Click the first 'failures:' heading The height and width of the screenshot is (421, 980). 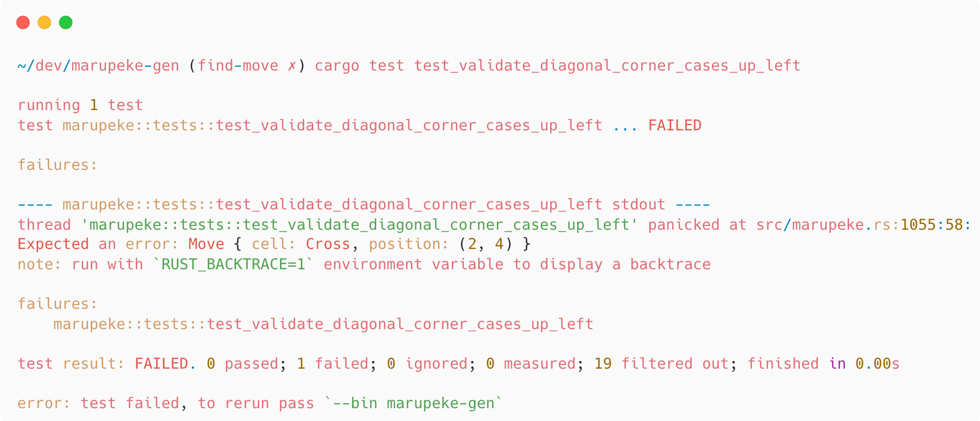(58, 165)
